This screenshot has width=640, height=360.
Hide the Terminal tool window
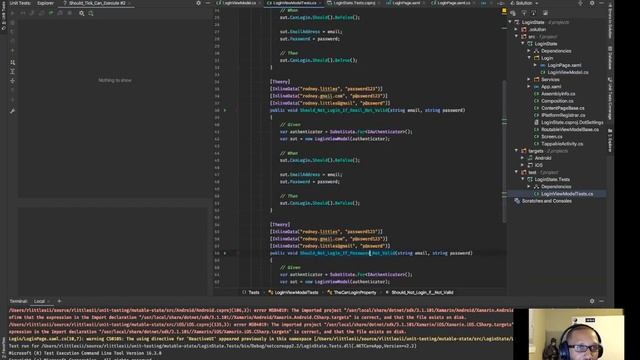[x=601, y=301]
